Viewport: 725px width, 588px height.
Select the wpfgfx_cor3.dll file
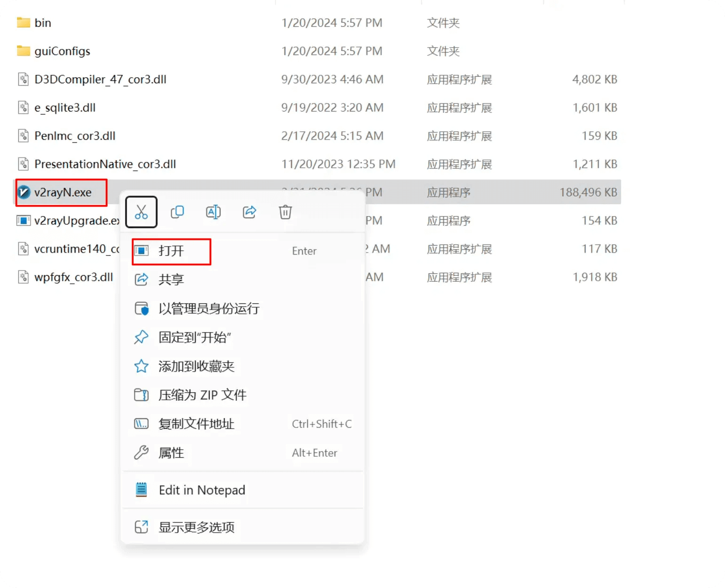click(73, 277)
